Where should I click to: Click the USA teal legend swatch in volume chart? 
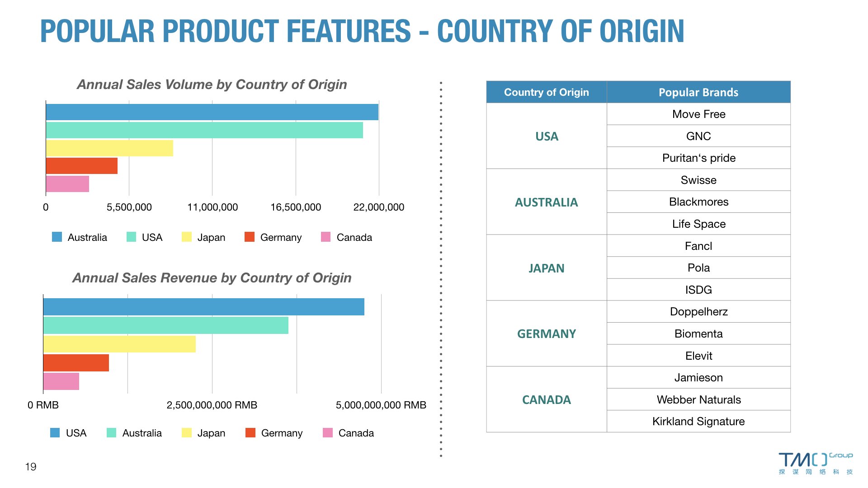coord(131,237)
